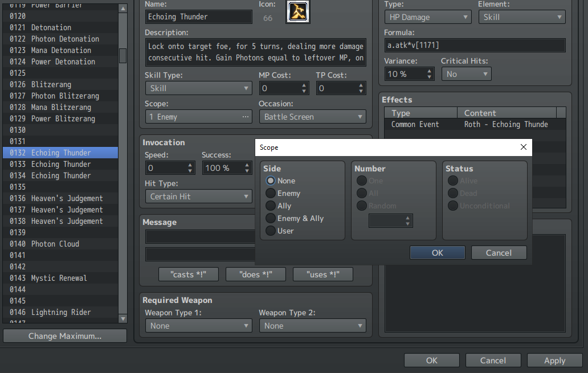Click skill list scrollbar down arrow
The width and height of the screenshot is (588, 373).
tap(122, 319)
